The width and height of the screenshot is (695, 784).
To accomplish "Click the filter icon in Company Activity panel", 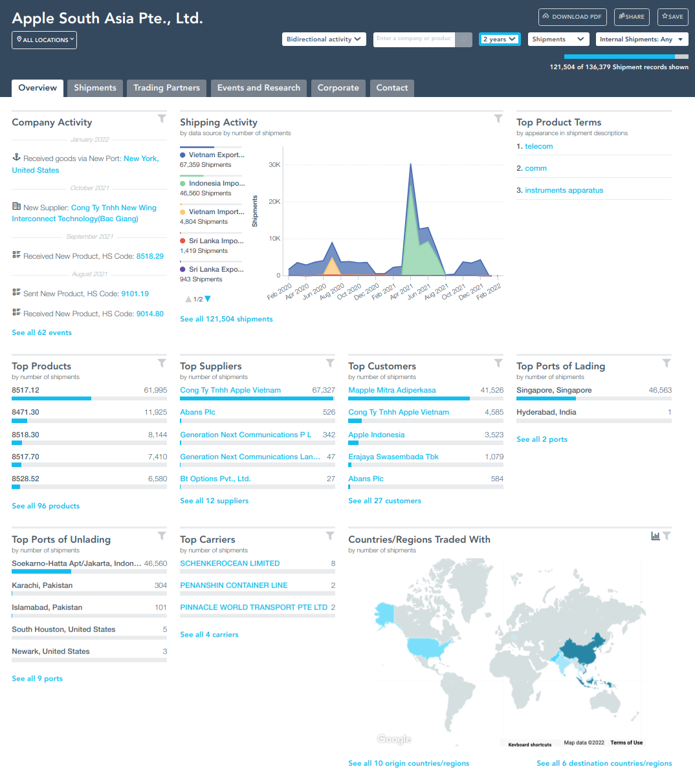I will pos(162,119).
